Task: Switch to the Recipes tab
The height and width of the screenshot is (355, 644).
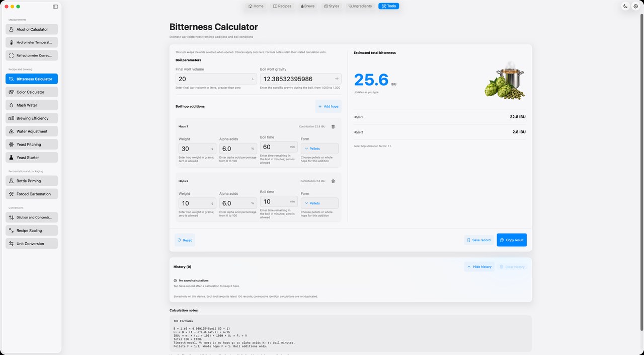Action: (x=282, y=6)
